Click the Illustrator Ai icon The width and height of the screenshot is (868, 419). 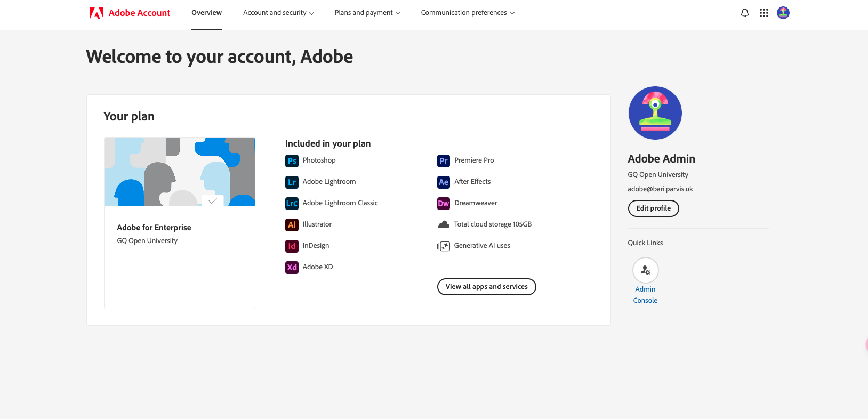(292, 224)
